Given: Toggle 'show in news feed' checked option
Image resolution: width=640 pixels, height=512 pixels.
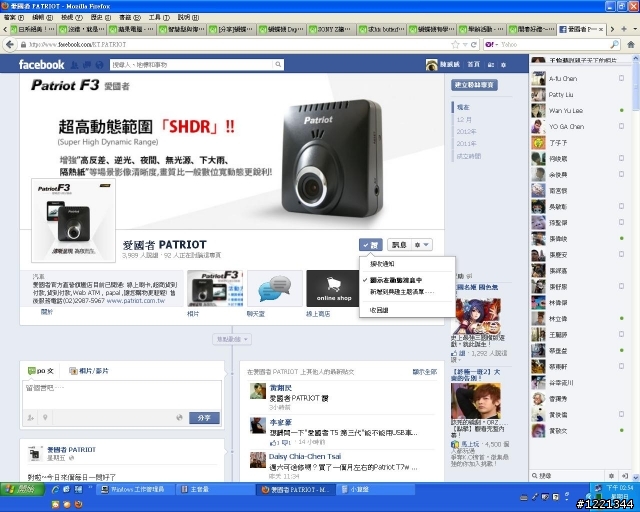Looking at the screenshot, I should pos(396,280).
